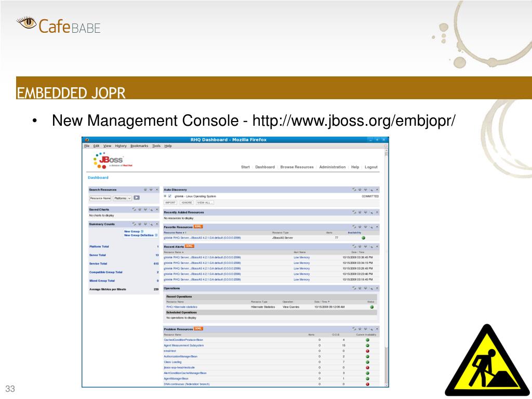Go to Browse Resources in the top navigation
The width and height of the screenshot is (532, 399).
297,167
